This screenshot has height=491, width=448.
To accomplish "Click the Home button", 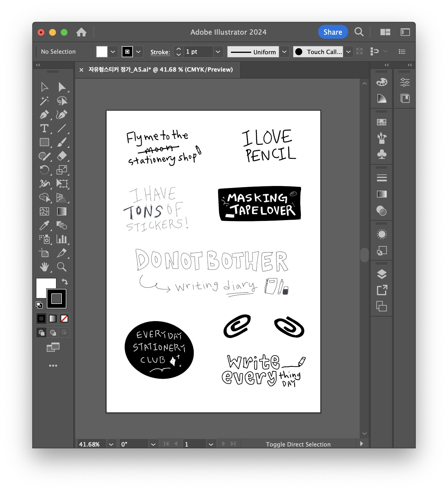I will (81, 32).
